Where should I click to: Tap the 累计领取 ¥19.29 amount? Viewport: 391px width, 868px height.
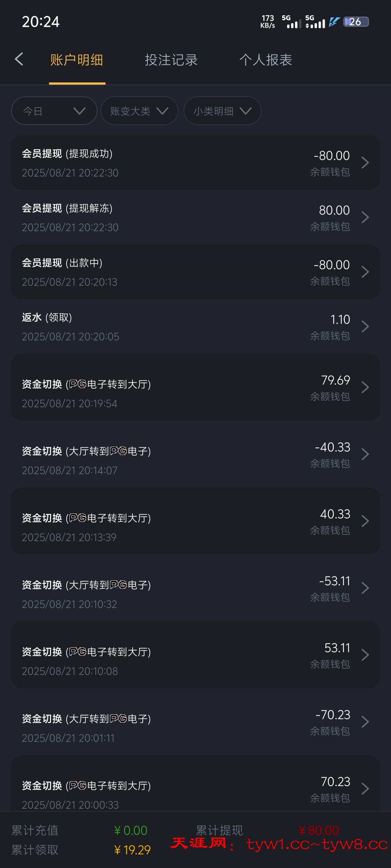click(x=132, y=850)
